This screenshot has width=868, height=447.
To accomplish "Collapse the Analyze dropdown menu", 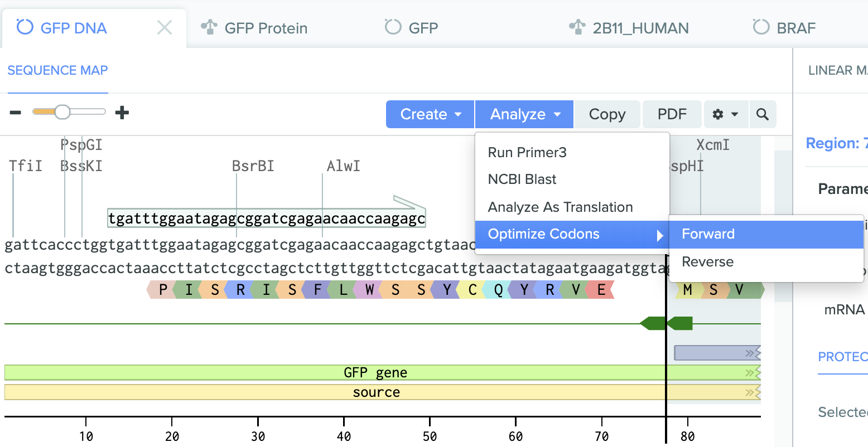I will click(x=524, y=114).
